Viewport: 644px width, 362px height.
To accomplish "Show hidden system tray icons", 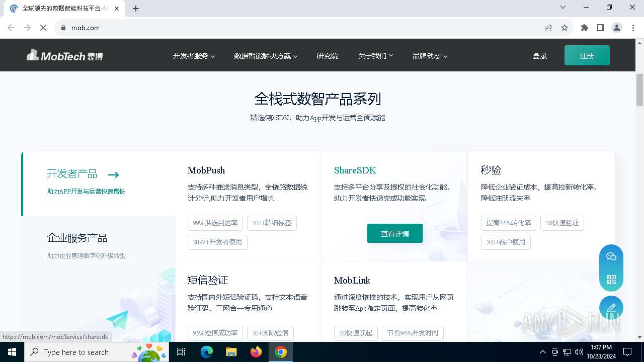I will 542,352.
